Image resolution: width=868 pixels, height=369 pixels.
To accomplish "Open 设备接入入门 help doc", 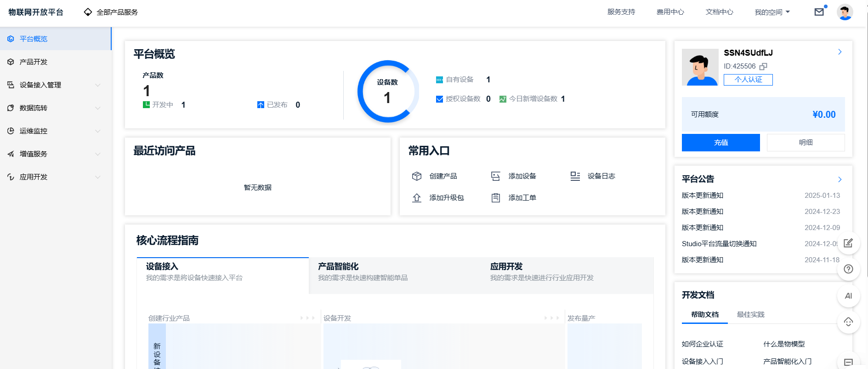I will click(x=703, y=362).
